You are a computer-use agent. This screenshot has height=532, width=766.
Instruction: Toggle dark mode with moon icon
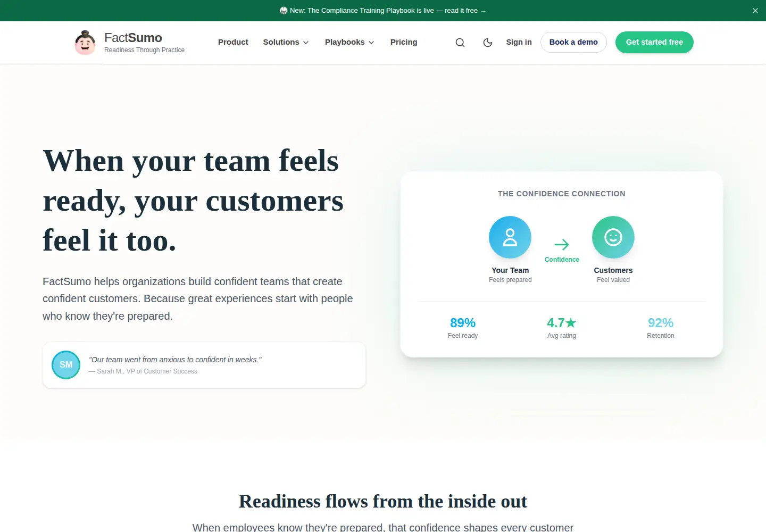[x=488, y=43]
